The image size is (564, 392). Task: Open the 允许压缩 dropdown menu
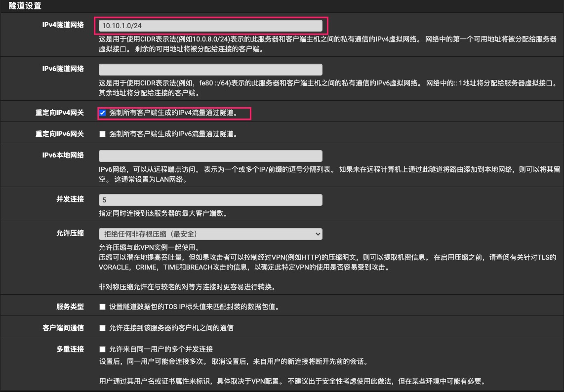(x=210, y=234)
